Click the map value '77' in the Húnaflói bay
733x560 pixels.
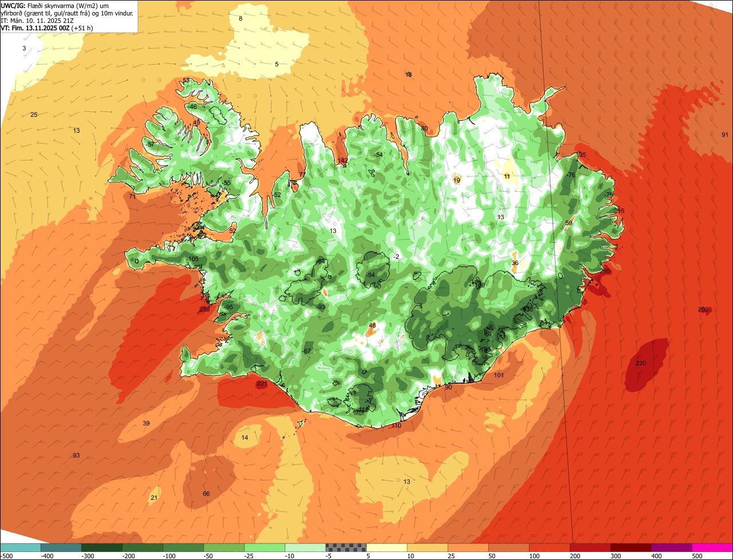coord(302,175)
